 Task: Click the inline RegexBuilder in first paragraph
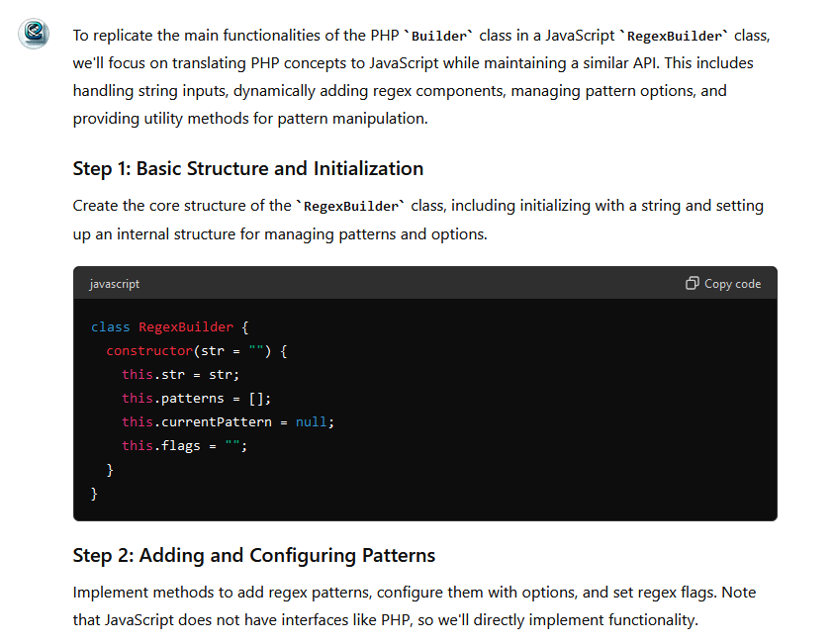[673, 36]
